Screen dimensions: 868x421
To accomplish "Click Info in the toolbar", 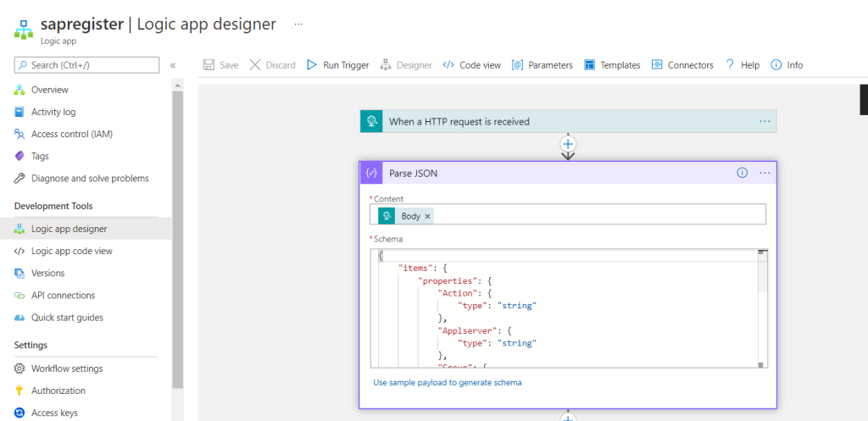I will pyautogui.click(x=787, y=64).
